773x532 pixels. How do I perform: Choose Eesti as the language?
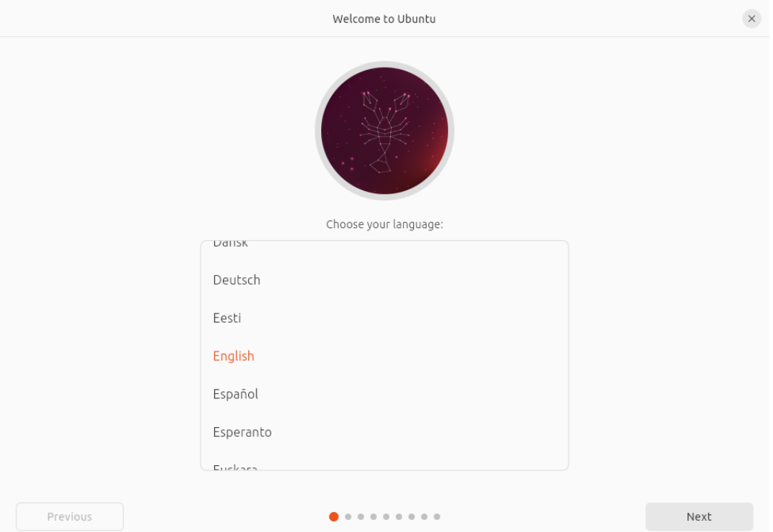[x=227, y=318]
